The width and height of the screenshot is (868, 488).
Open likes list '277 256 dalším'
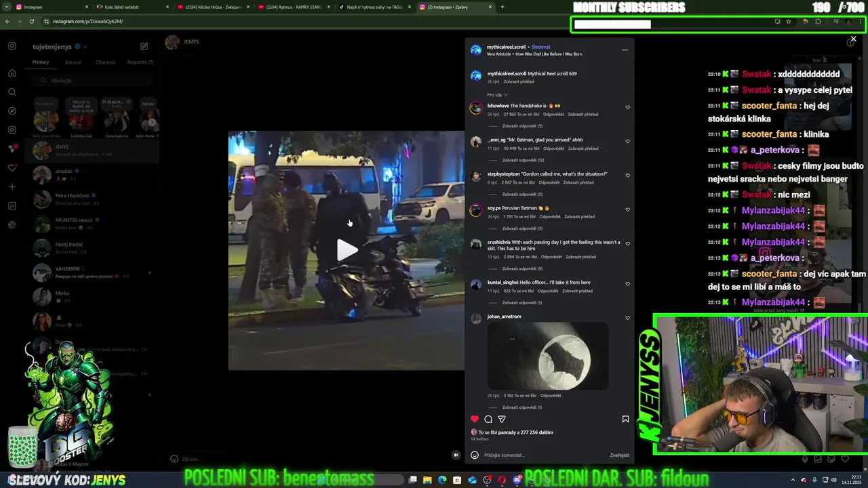pyautogui.click(x=536, y=432)
